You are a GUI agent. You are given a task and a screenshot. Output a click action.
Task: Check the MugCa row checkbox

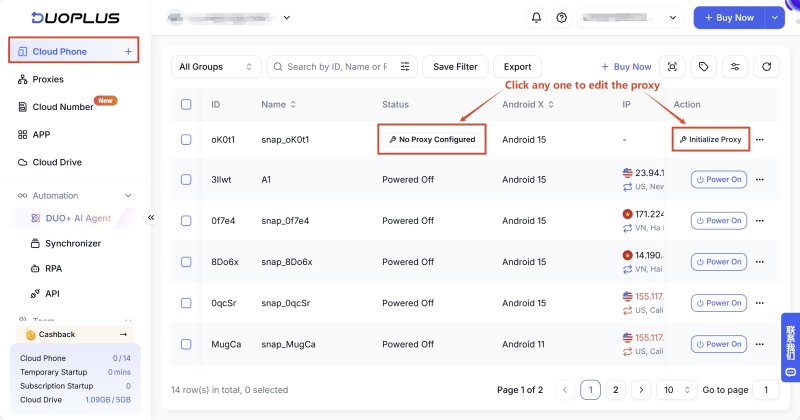click(x=186, y=344)
